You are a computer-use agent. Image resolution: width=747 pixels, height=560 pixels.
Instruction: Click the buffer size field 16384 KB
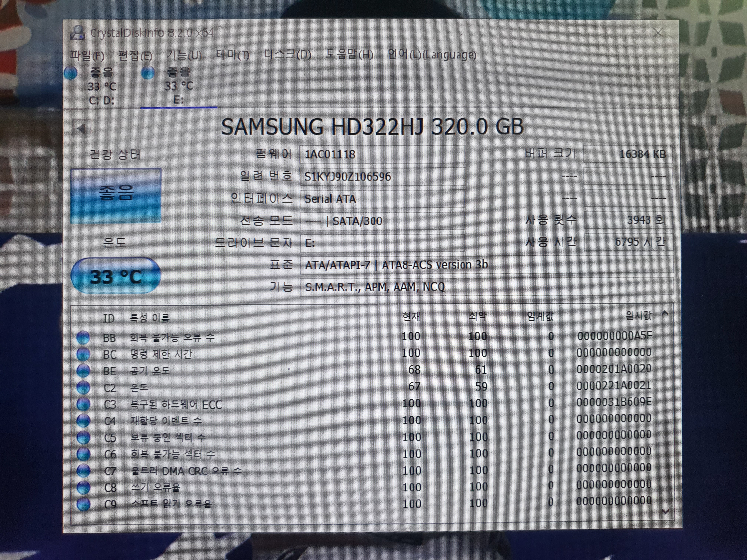point(628,154)
